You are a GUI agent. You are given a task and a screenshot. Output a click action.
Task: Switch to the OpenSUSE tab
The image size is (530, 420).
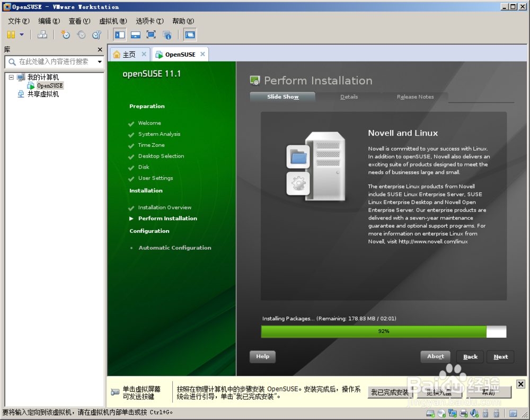(180, 55)
